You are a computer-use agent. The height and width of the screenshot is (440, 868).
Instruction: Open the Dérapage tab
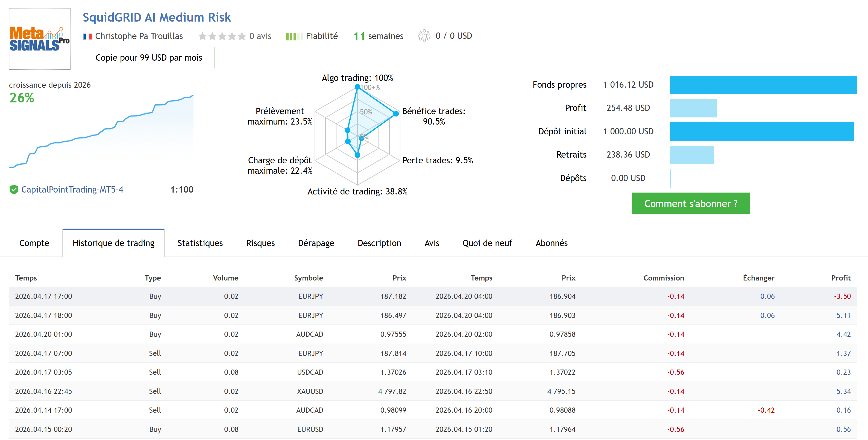[316, 243]
